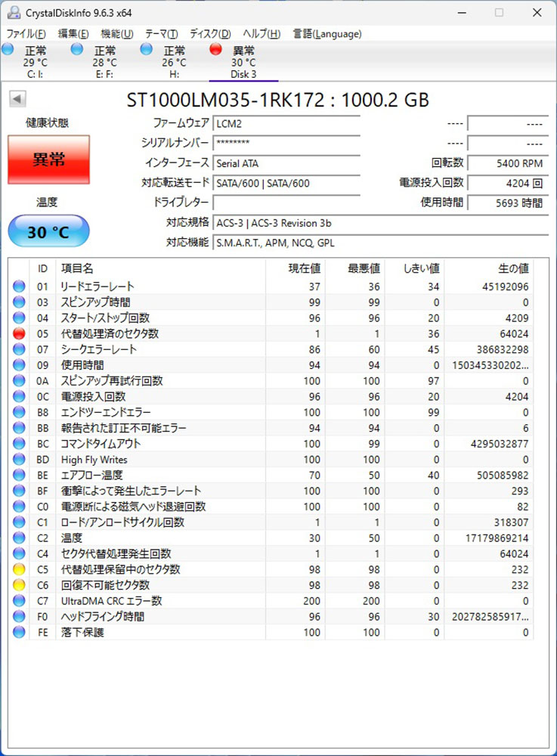Select the 報告された訂正不可能エラー row text
557x756 pixels.
(x=123, y=428)
